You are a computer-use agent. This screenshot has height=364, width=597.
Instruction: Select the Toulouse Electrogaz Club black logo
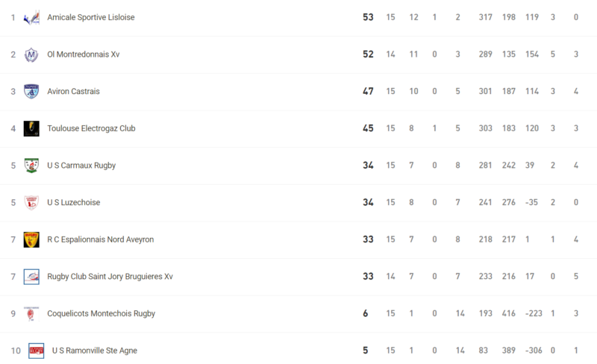click(31, 128)
